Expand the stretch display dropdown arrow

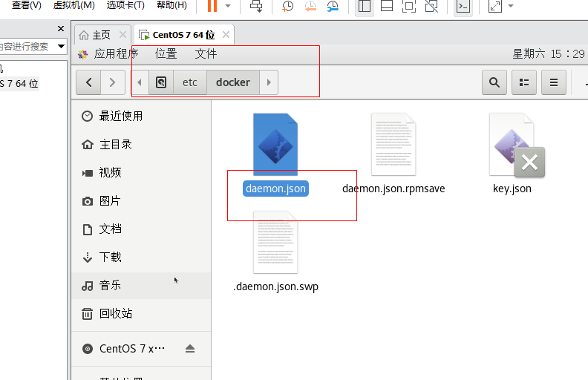[510, 6]
